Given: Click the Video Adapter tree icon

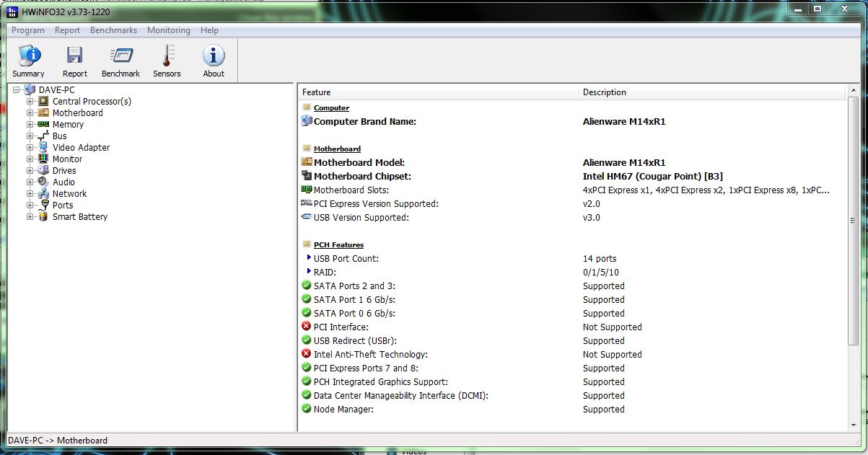Looking at the screenshot, I should [43, 148].
